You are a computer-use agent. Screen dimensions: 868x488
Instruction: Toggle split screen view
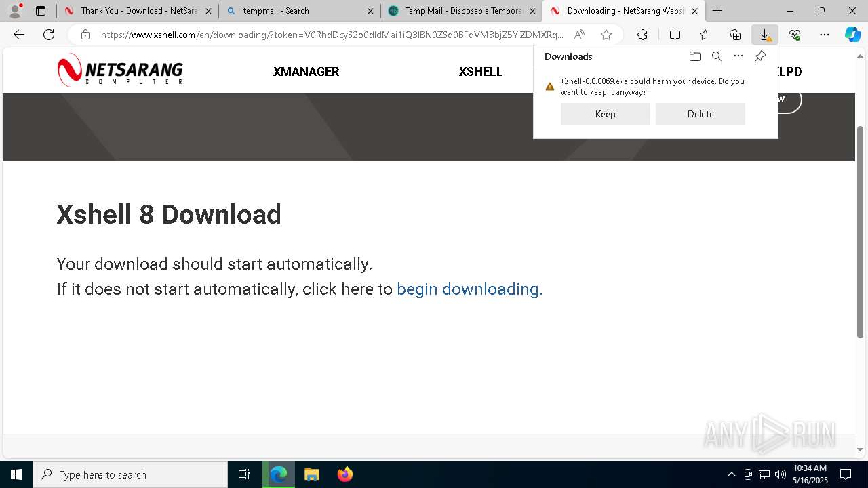click(675, 35)
